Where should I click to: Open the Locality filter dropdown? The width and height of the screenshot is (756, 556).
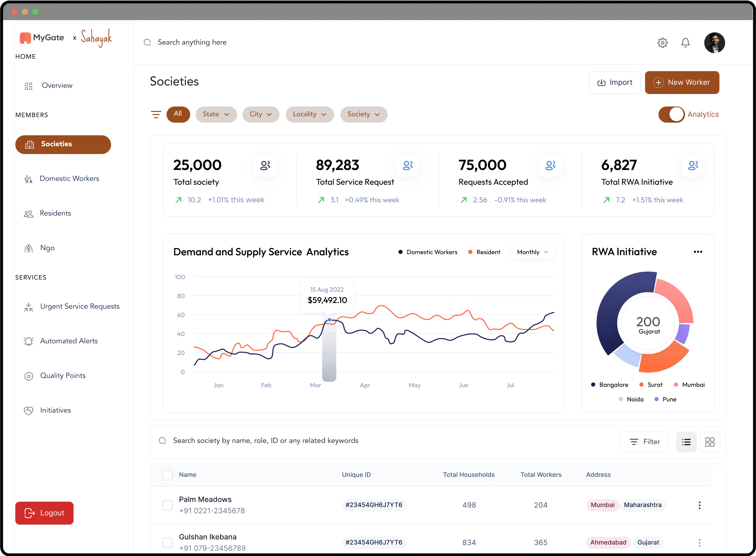(309, 114)
